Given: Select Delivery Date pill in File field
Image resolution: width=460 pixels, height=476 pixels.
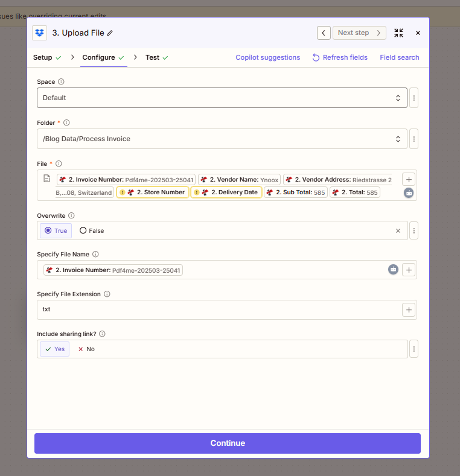Looking at the screenshot, I should pyautogui.click(x=226, y=192).
